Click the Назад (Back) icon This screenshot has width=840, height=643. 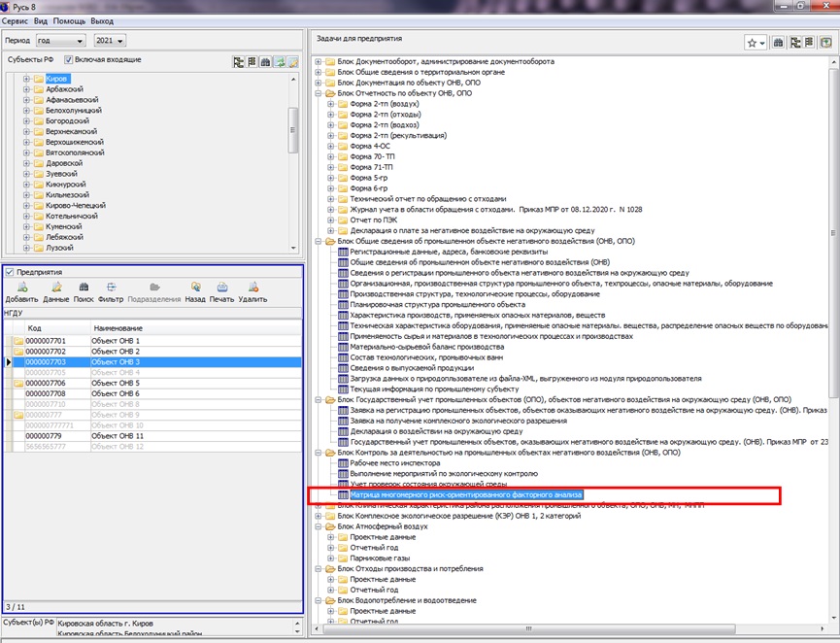tap(195, 292)
